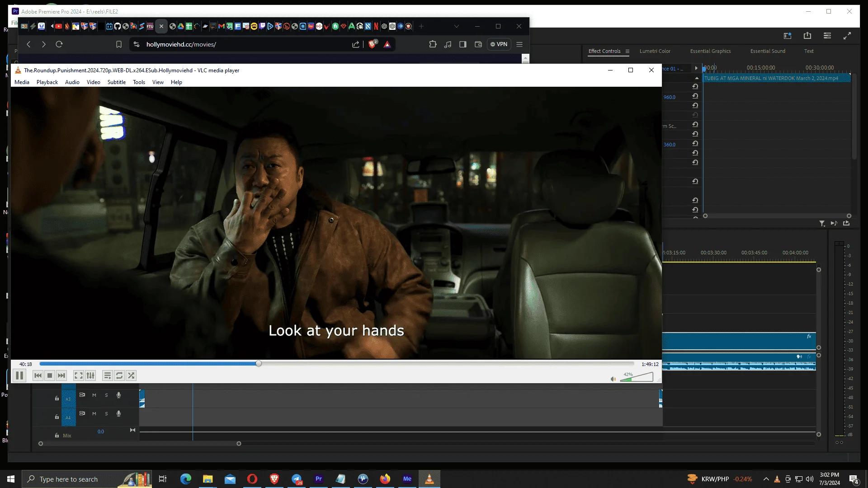Toggle random shuffle in VLC
Screen dimensions: 868x488
131,375
